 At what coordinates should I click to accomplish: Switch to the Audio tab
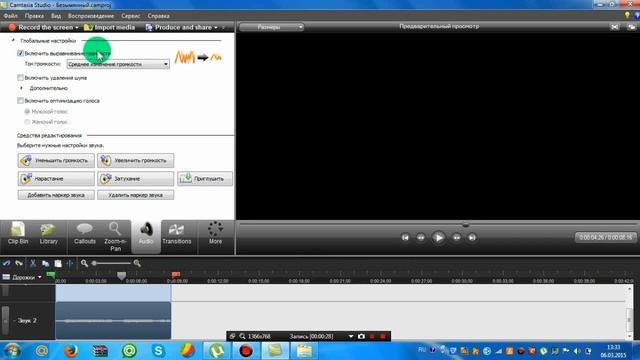pyautogui.click(x=146, y=236)
